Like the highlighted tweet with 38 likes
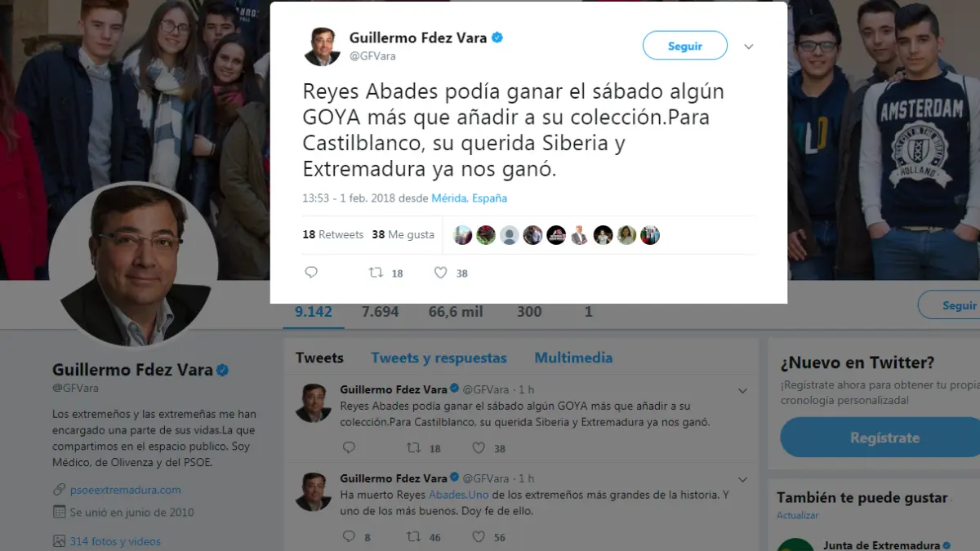This screenshot has height=551, width=980. click(441, 273)
